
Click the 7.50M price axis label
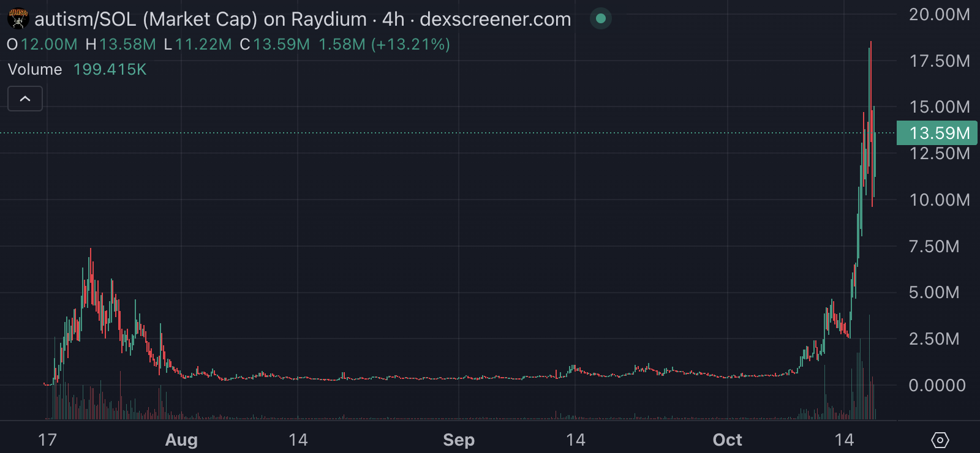[x=934, y=246]
